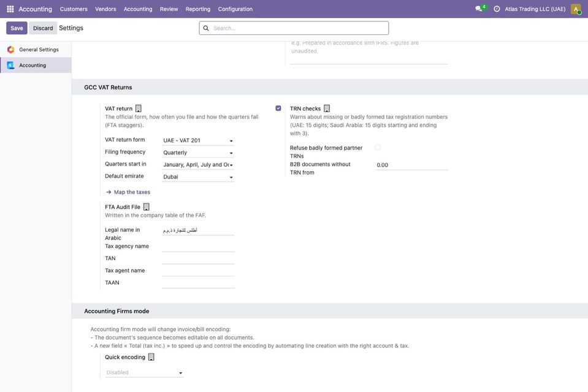
Task: Open the activities clock icon
Action: point(497,9)
